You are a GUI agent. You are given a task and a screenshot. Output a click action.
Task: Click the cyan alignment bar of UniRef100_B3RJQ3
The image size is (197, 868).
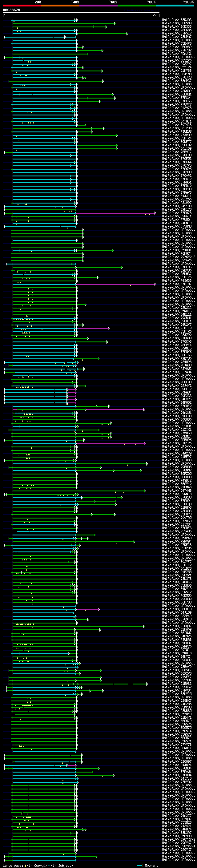(x=44, y=20)
